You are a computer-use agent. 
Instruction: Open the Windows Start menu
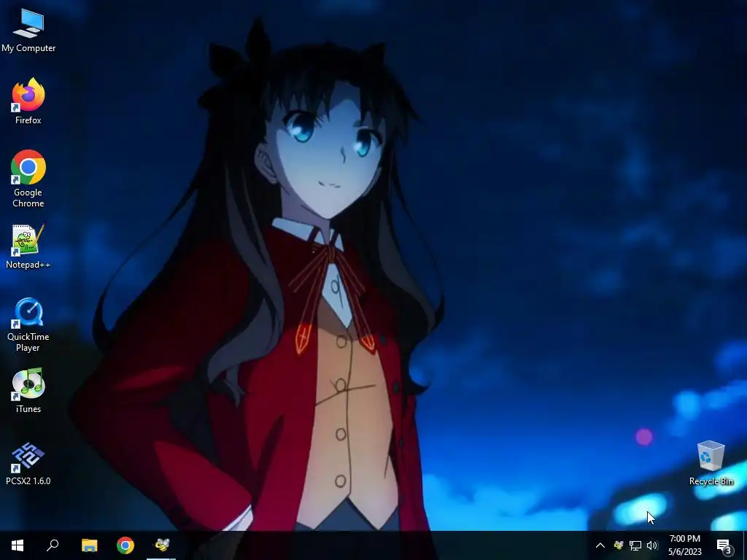(18, 545)
